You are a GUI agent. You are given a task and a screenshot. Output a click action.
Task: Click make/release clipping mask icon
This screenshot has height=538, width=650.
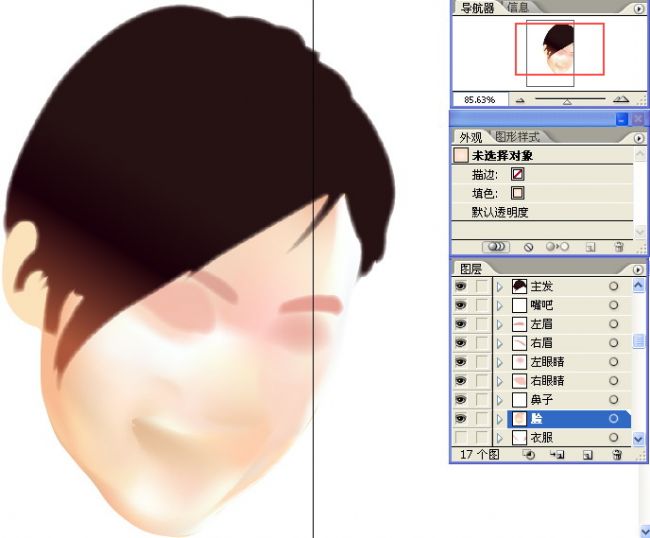pyautogui.click(x=529, y=455)
